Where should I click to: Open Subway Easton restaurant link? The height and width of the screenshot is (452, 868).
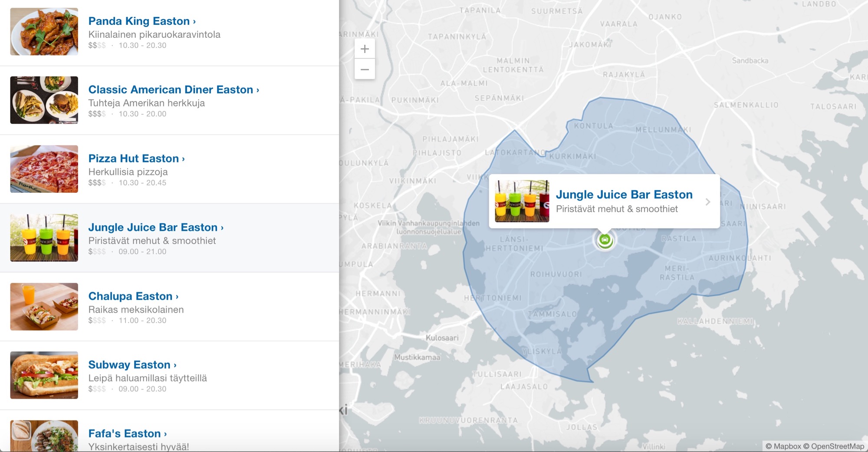coord(132,365)
